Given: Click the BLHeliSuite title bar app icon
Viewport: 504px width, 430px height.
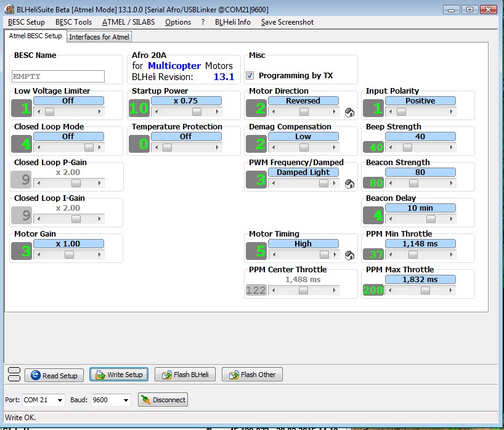Looking at the screenshot, I should 9,9.
